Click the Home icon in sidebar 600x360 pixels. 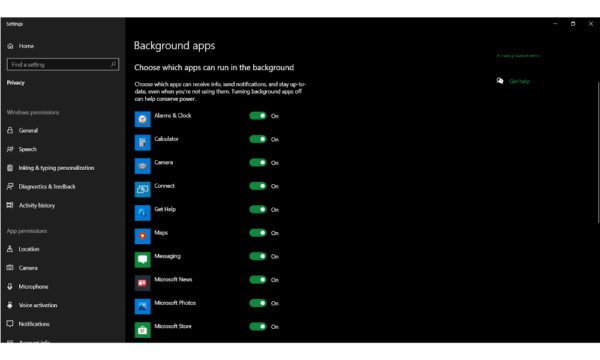[x=10, y=46]
